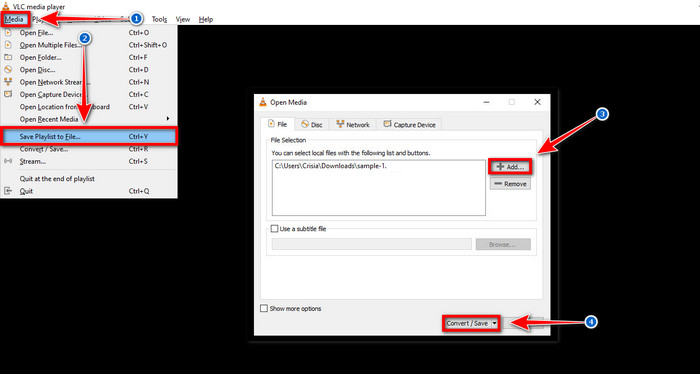Click the Open Folder icon

pyautogui.click(x=8, y=57)
